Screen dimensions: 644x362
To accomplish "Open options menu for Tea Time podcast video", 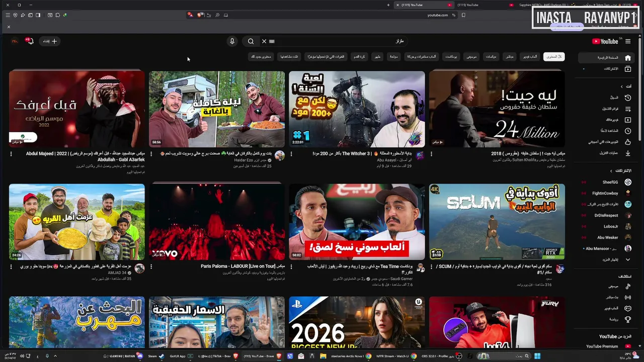I will pos(291,266).
